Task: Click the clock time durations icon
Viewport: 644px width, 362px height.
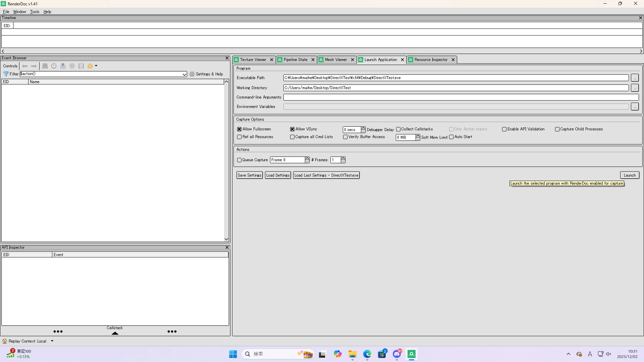Action: point(54,66)
